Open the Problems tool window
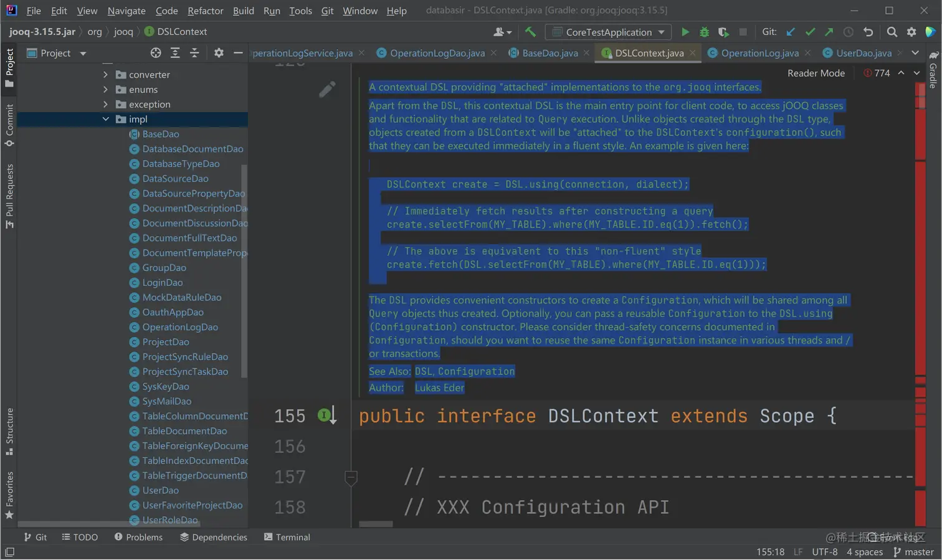Image resolution: width=942 pixels, height=560 pixels. tap(138, 537)
